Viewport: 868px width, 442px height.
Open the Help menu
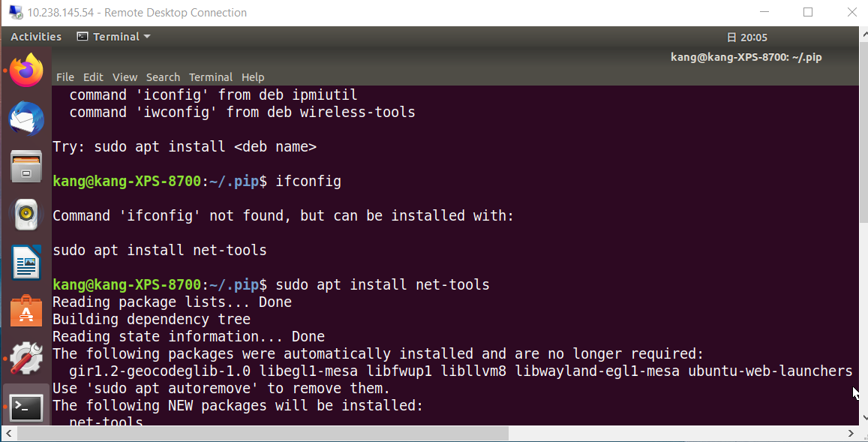[x=253, y=77]
